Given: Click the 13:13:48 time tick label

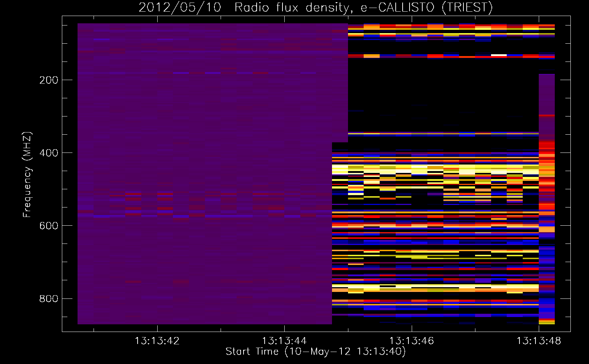Looking at the screenshot, I should (x=539, y=341).
